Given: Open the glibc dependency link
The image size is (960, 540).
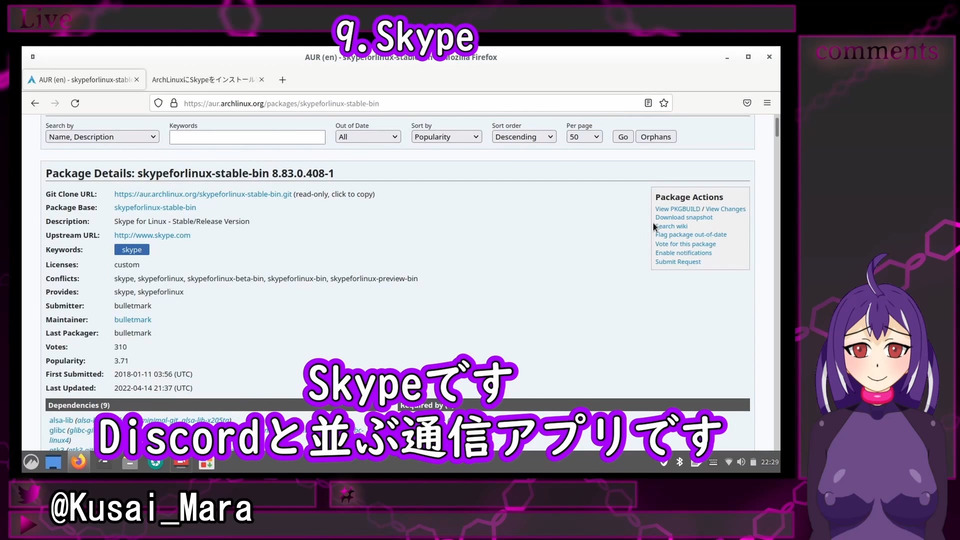Looking at the screenshot, I should coord(57,430).
